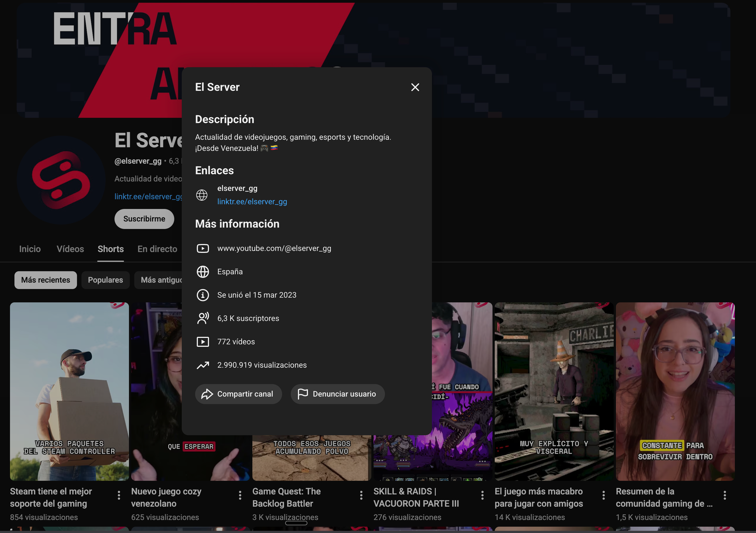This screenshot has width=756, height=533.
Task: Open options menu for El juego más macabro
Action: click(604, 495)
